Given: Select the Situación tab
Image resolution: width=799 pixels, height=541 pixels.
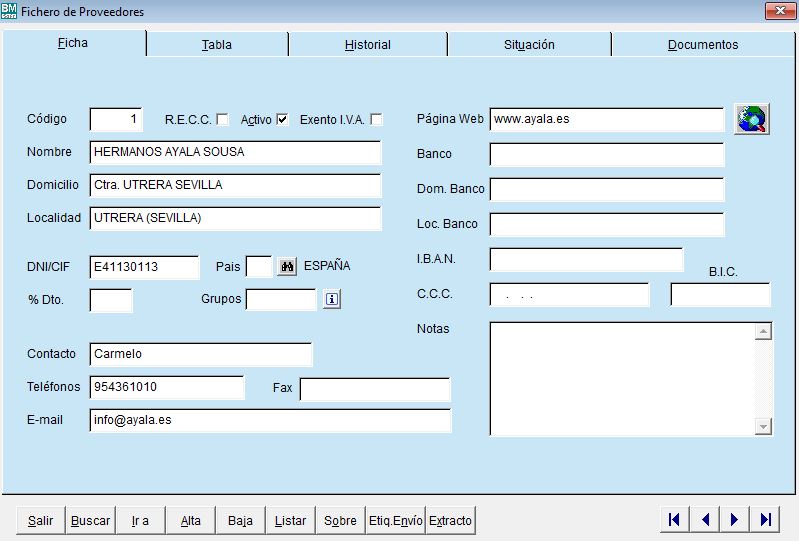Looking at the screenshot, I should pyautogui.click(x=529, y=45).
